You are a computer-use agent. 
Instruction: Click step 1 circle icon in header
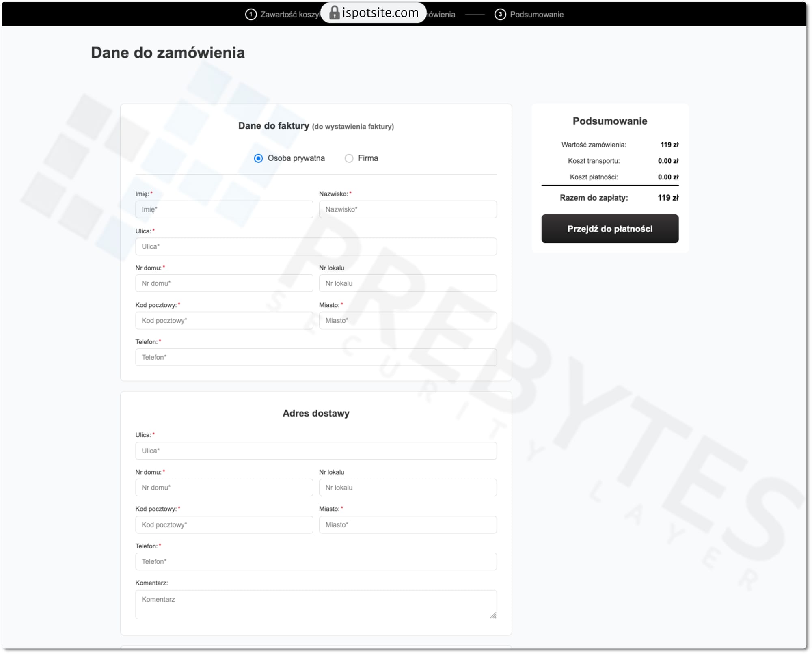click(251, 15)
